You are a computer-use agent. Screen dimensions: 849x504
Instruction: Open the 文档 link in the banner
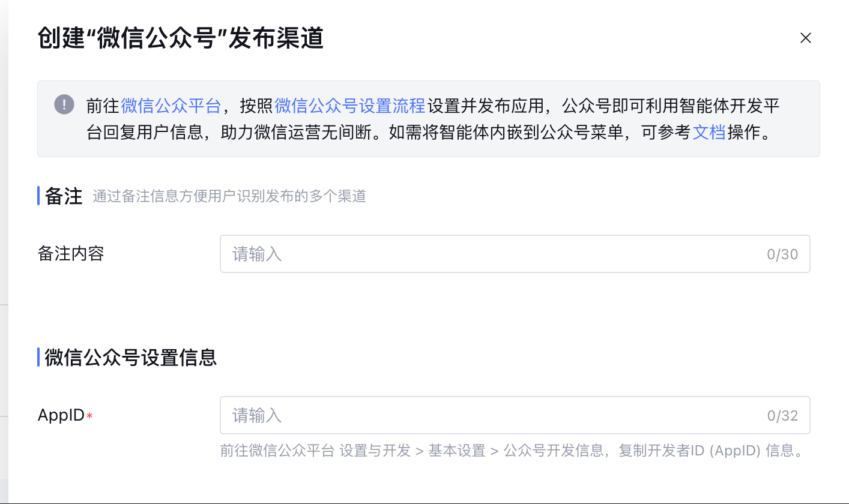[709, 132]
